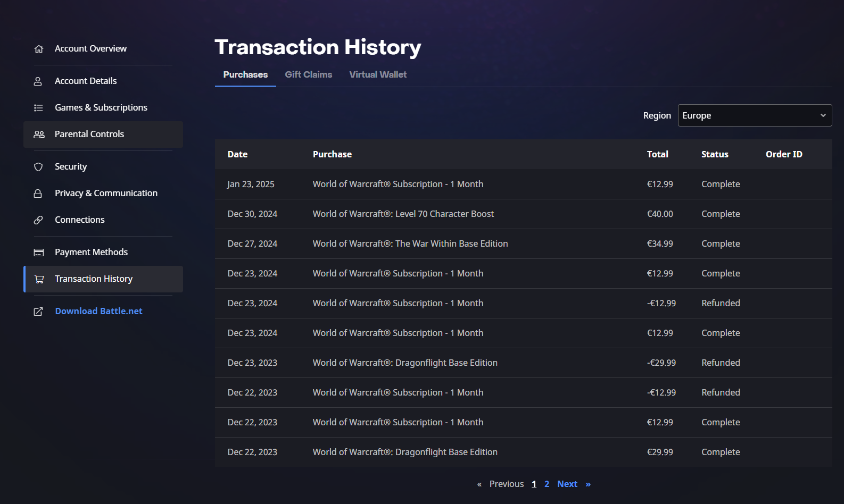Click the chain link icon for Connections
The image size is (844, 504).
coord(38,220)
